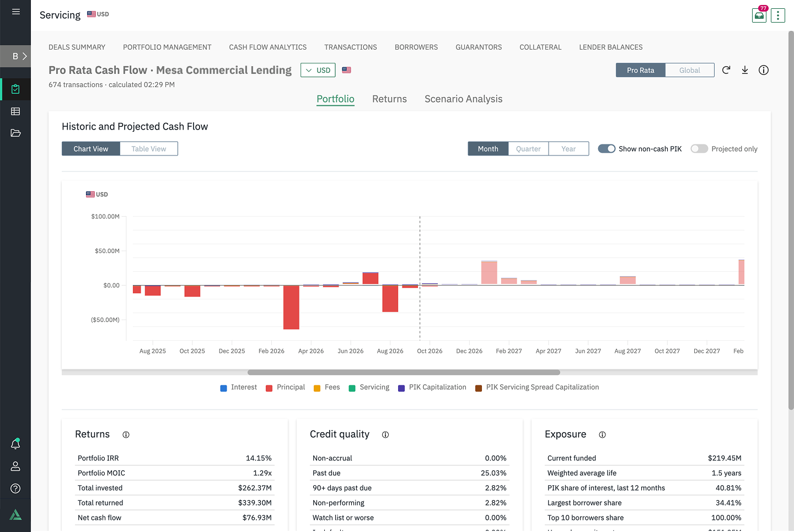Open the help question mark icon

[15, 488]
